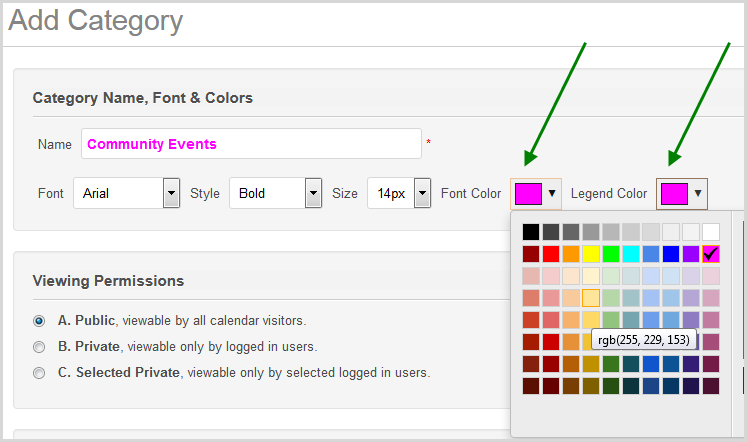The width and height of the screenshot is (747, 442).
Task: Pick the palest pastel green swatch
Action: click(x=611, y=276)
